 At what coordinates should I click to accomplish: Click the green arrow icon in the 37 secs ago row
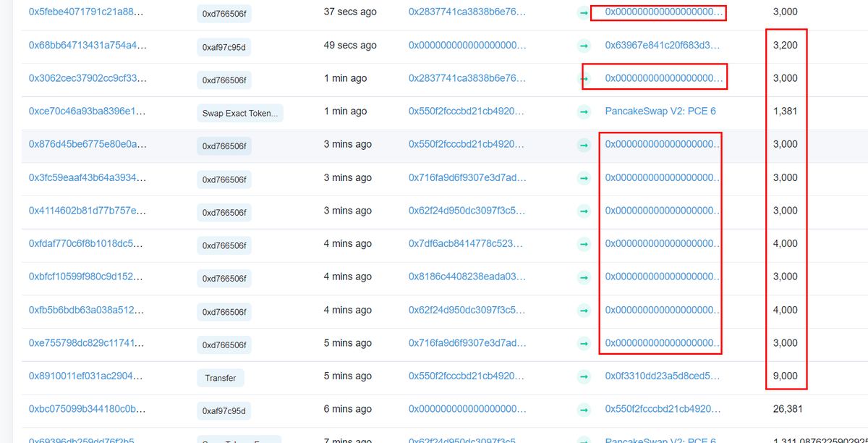(x=584, y=12)
